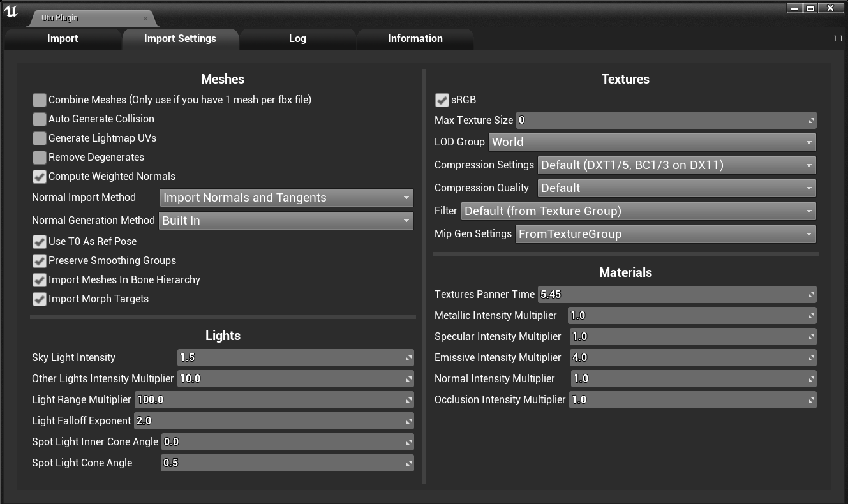Click the drag arrow icon on Sky Light Intensity
This screenshot has height=504, width=848.
(x=408, y=357)
